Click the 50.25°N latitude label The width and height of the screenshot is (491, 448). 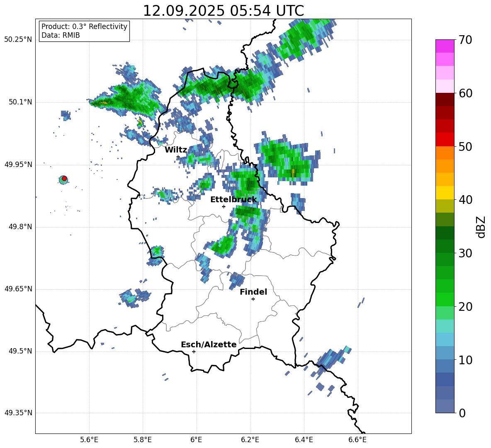pyautogui.click(x=18, y=40)
